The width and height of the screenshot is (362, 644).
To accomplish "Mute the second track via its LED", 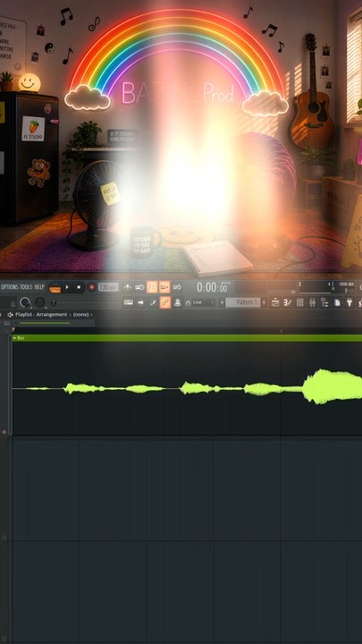I will coord(4,538).
